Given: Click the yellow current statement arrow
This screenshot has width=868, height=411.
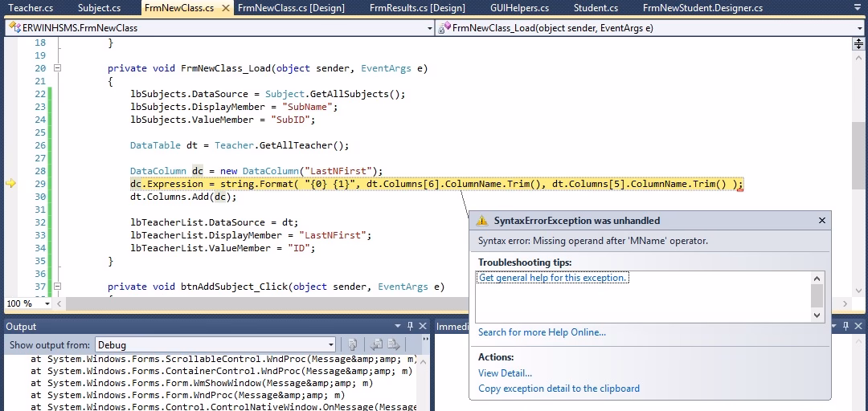Looking at the screenshot, I should [x=10, y=184].
